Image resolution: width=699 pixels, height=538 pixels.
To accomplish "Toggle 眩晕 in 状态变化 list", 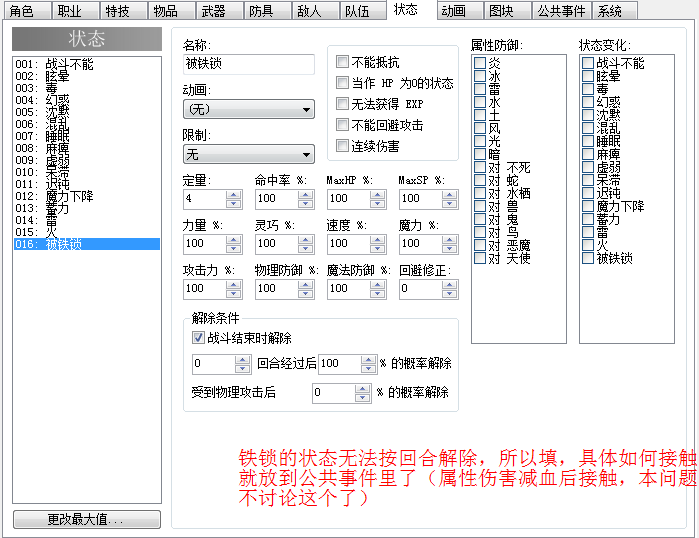I will 588,76.
